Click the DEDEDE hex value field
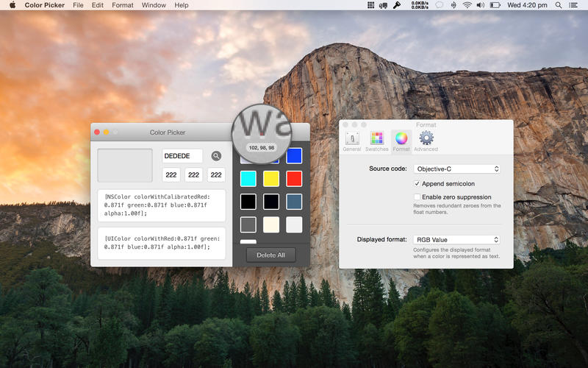The width and height of the screenshot is (588, 368). (182, 156)
